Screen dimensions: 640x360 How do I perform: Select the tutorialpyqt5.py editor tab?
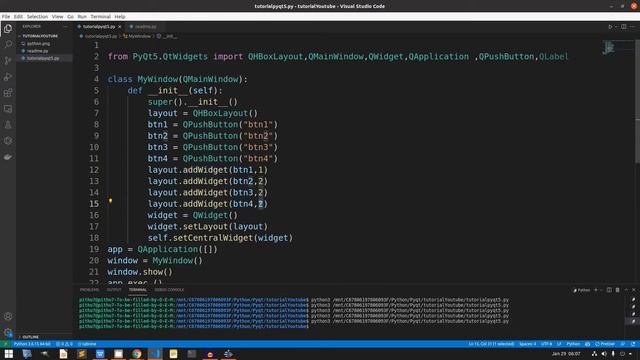(x=99, y=27)
